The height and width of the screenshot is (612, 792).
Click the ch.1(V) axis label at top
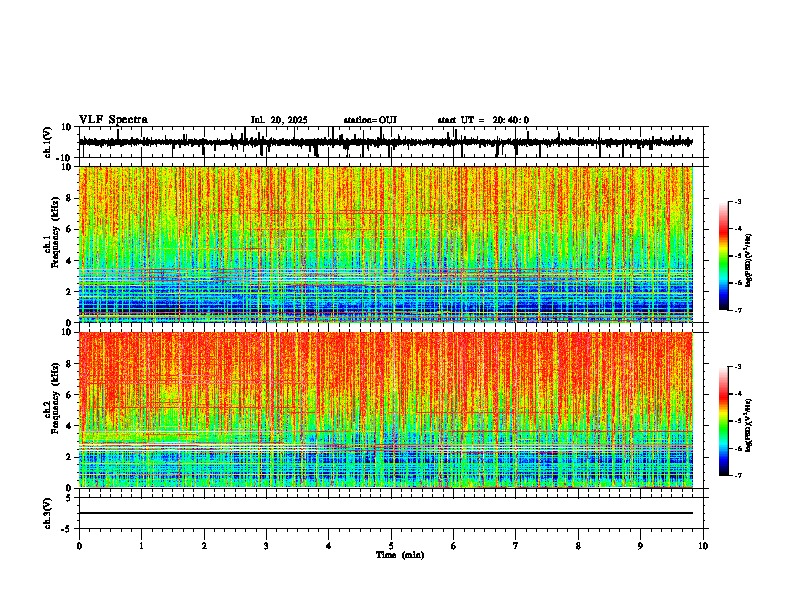click(x=47, y=142)
